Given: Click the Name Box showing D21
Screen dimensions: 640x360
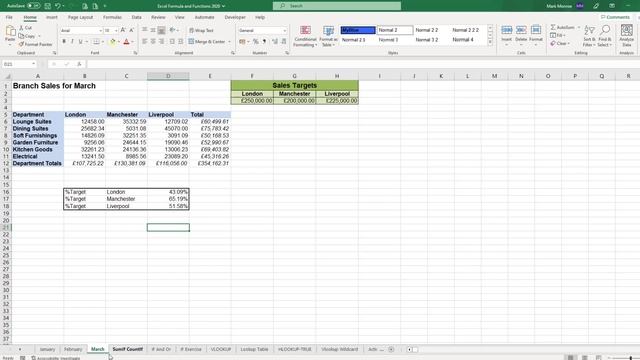Looking at the screenshot, I should click(x=19, y=64).
